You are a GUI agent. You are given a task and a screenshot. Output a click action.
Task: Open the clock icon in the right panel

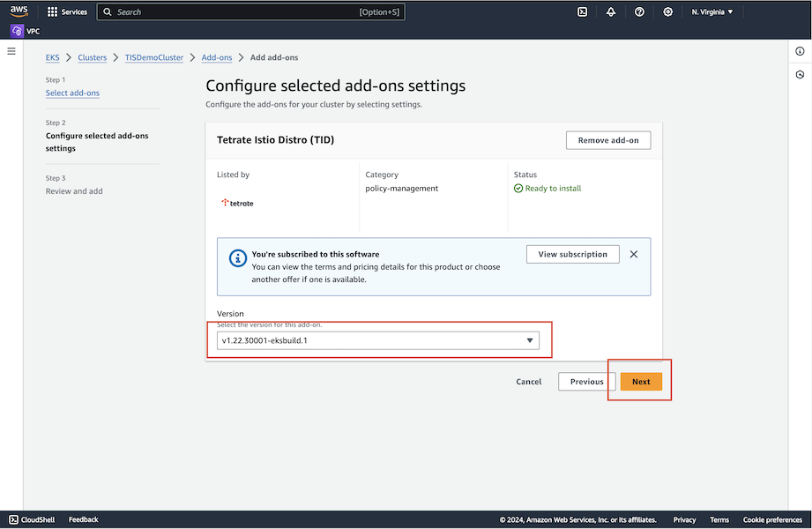(x=800, y=75)
